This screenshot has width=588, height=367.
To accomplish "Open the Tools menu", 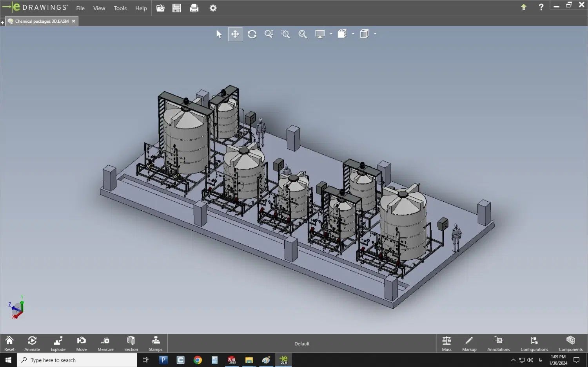I will coord(120,8).
